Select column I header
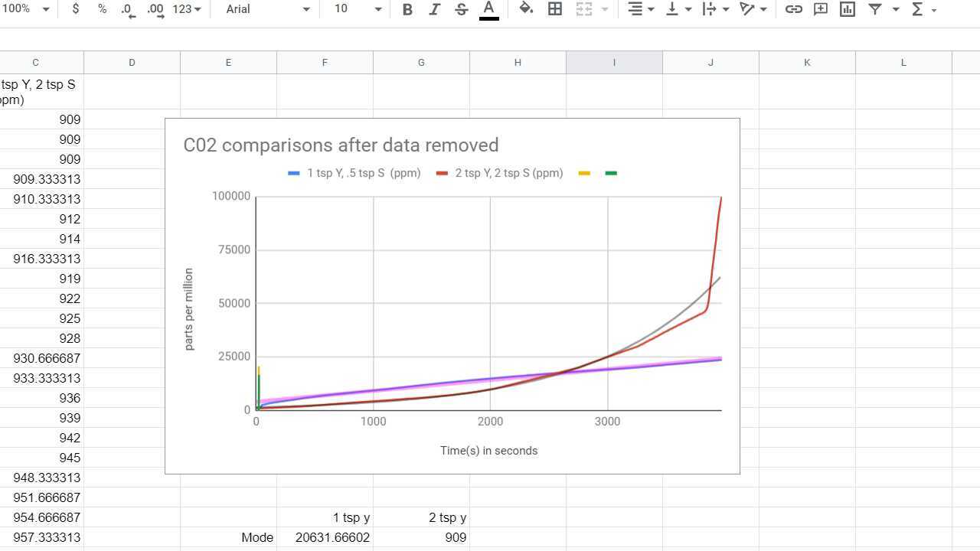 [614, 62]
